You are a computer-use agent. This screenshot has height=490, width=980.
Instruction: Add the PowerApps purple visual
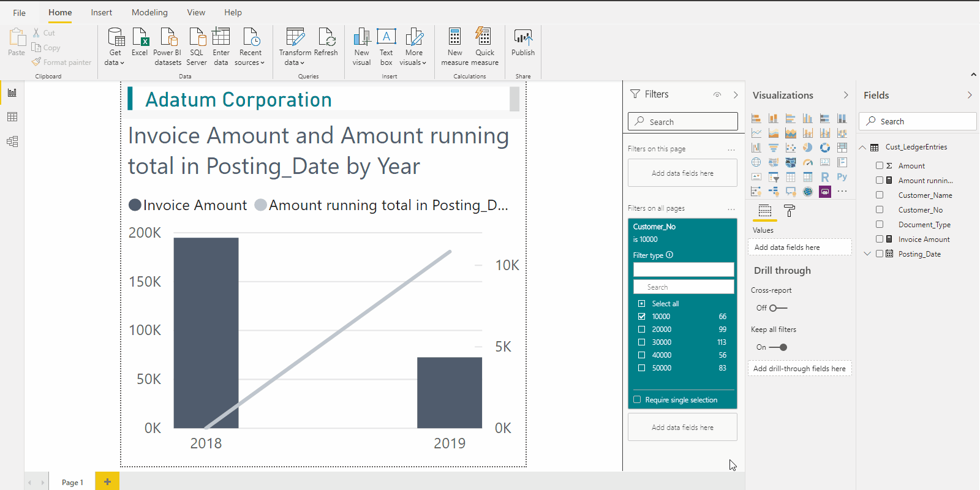(825, 192)
